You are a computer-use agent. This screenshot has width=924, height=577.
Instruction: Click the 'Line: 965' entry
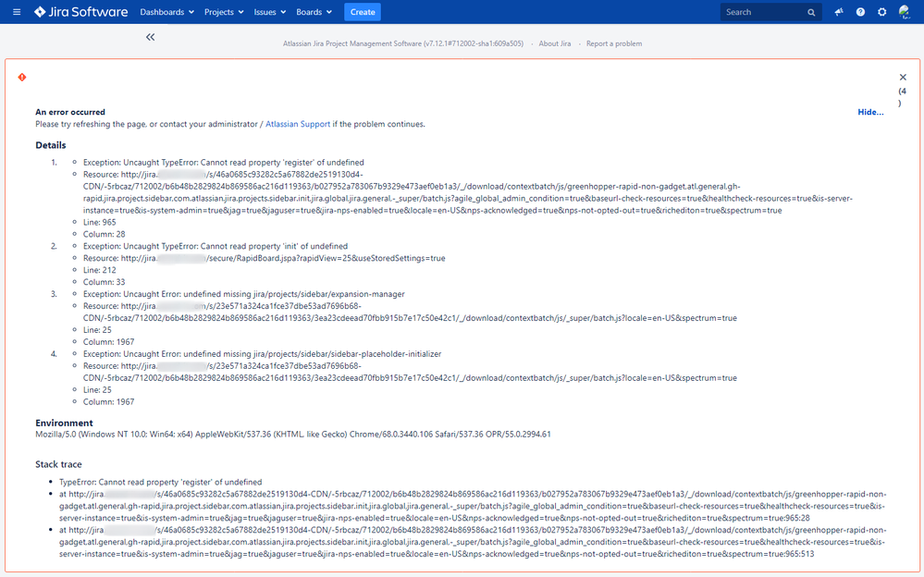tap(100, 222)
